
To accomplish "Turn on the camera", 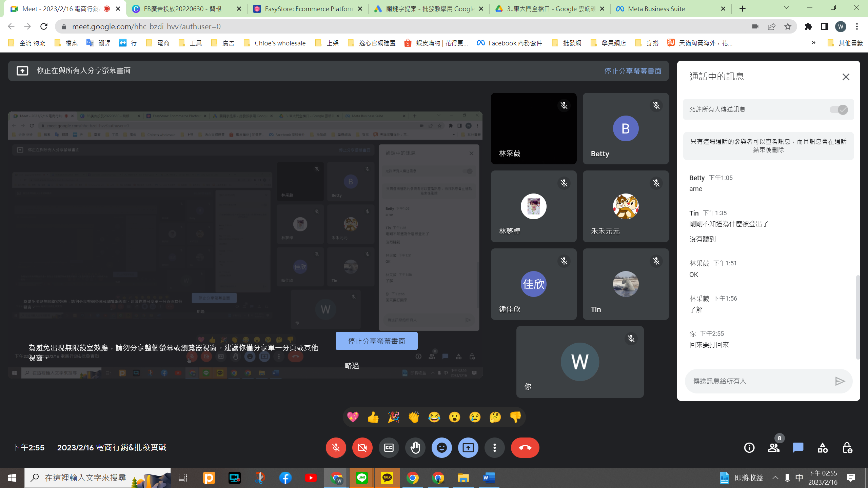I will point(362,448).
